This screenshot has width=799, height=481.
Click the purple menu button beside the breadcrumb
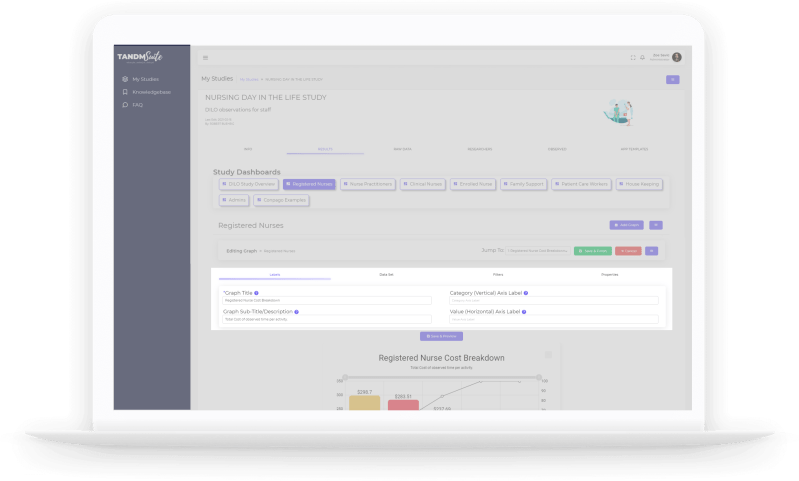pyautogui.click(x=673, y=79)
